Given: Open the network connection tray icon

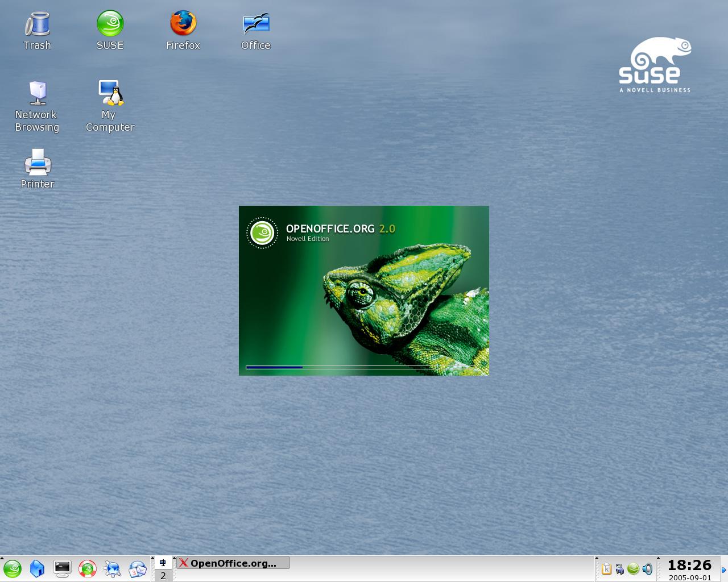Looking at the screenshot, I should (x=620, y=569).
